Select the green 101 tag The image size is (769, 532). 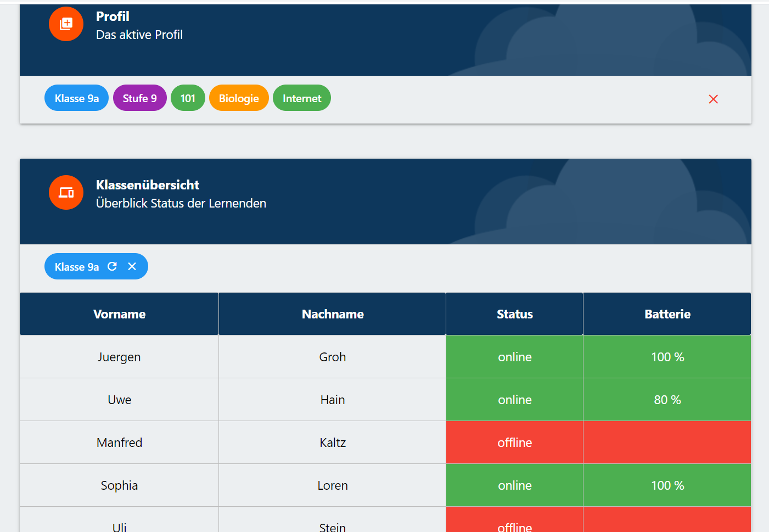[188, 98]
